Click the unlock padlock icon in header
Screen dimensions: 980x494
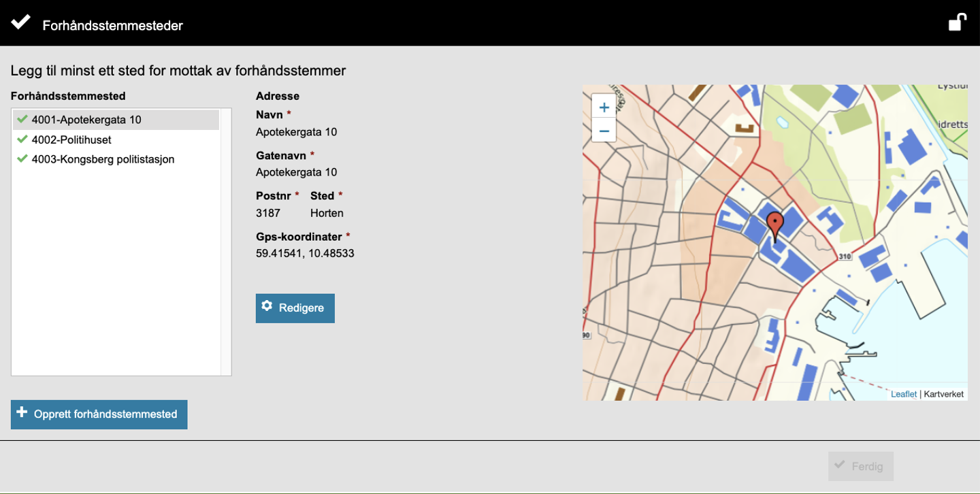coord(957,22)
